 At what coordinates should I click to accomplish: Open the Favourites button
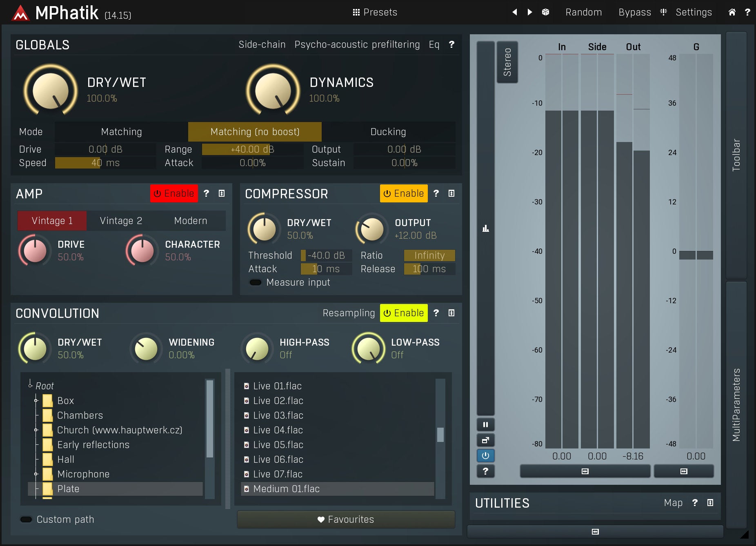[346, 519]
